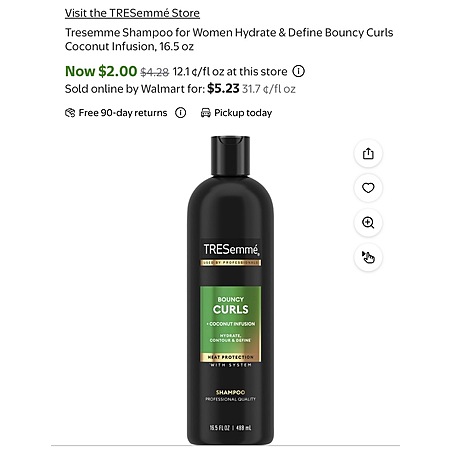Open info icon beside 'at this store' price

tap(299, 71)
